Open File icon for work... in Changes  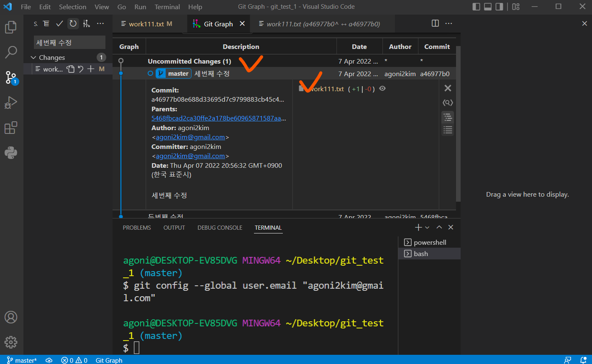coord(71,69)
